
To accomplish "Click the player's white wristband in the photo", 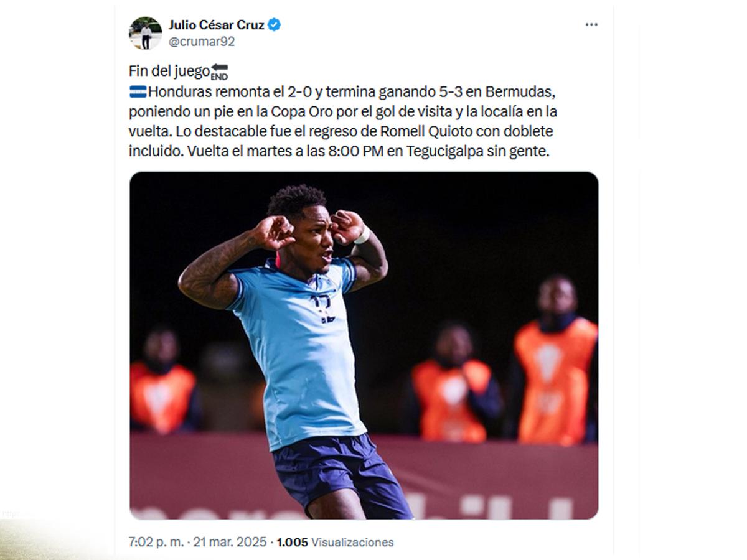I will 362,235.
